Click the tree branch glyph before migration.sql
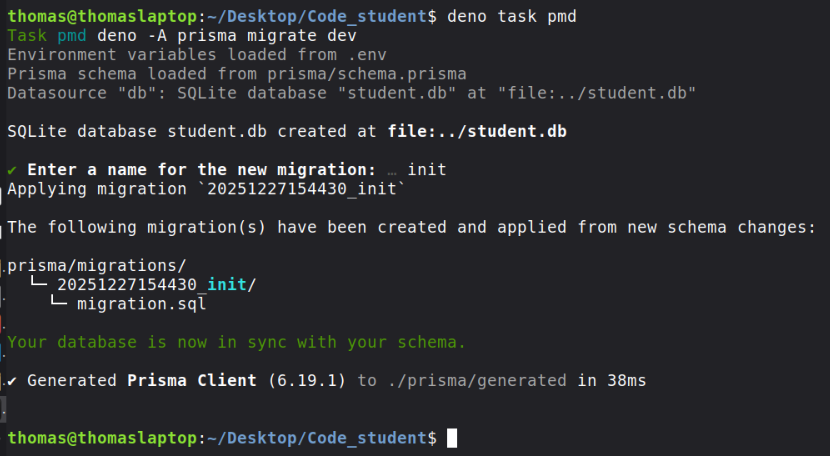Screen dimensions: 830x456 pyautogui.click(x=60, y=304)
